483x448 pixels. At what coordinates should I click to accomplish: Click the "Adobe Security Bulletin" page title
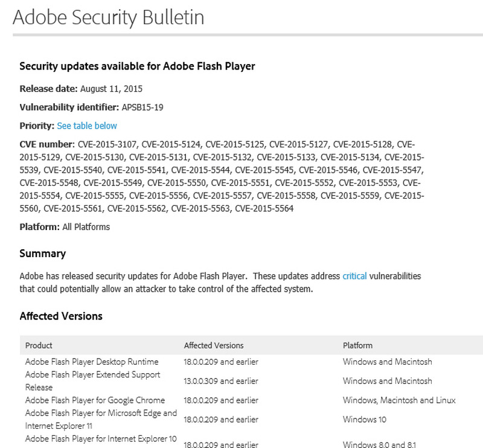pyautogui.click(x=108, y=18)
